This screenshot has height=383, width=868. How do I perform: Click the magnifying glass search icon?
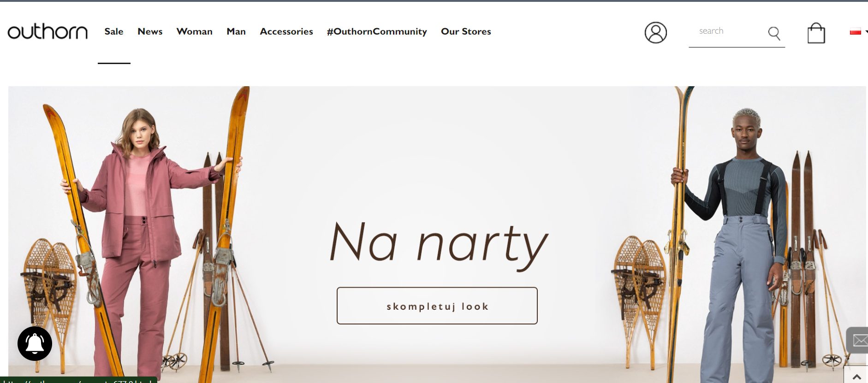[x=774, y=33]
